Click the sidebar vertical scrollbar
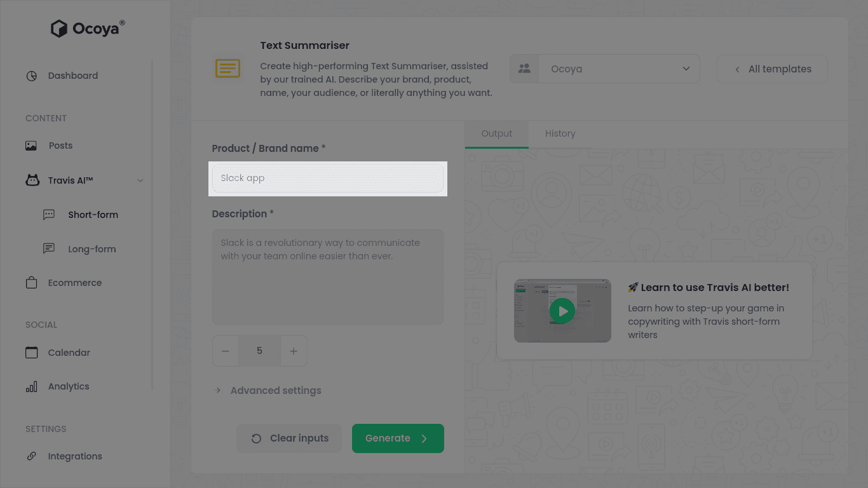Screen dimensions: 868x488 (153, 224)
